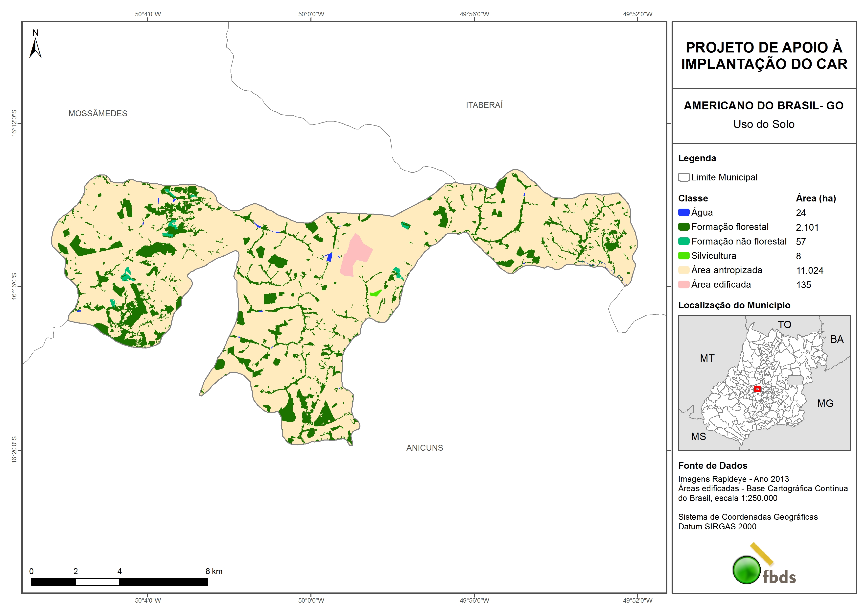The height and width of the screenshot is (614, 868).
Task: Click the blue Água legend swatch
Action: point(683,212)
